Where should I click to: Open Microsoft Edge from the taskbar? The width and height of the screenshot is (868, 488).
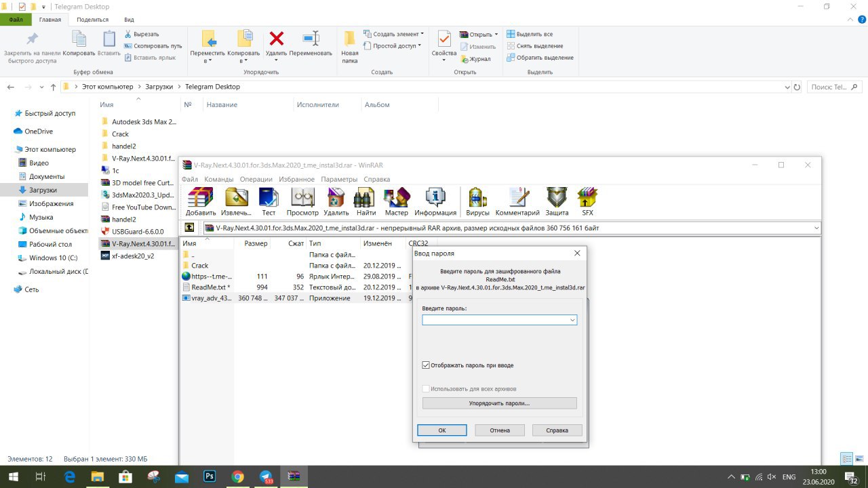(70, 476)
